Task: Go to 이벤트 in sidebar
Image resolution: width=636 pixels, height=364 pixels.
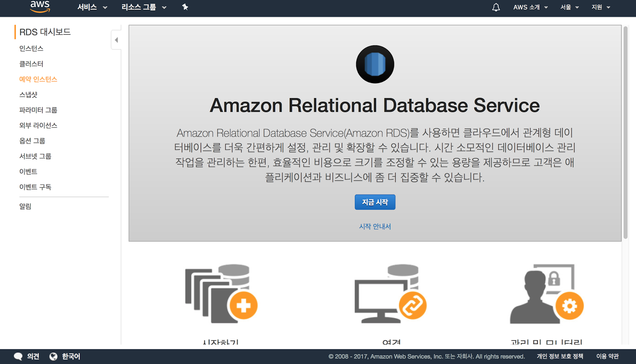Action: coord(28,172)
